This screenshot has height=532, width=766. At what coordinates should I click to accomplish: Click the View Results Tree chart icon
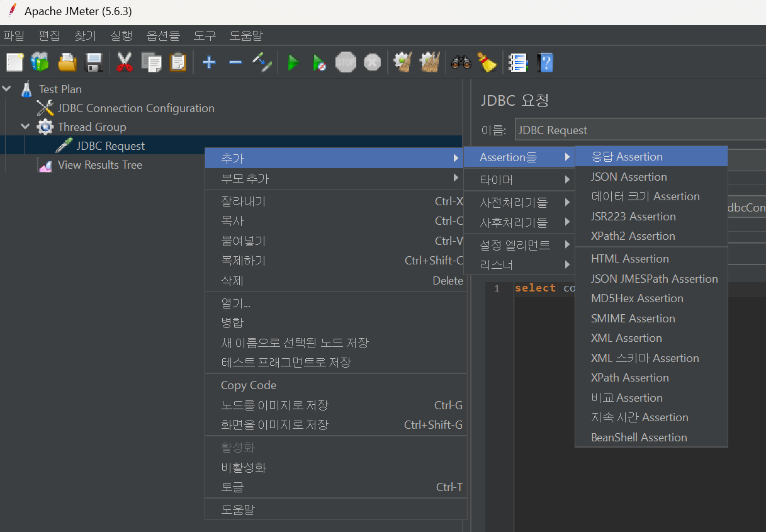[x=45, y=166]
